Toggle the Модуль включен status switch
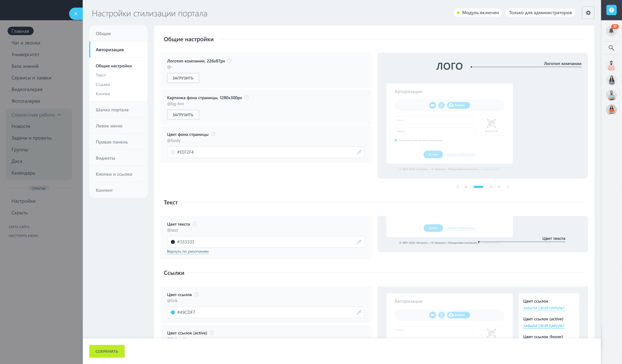The width and height of the screenshot is (622, 364). [x=478, y=13]
